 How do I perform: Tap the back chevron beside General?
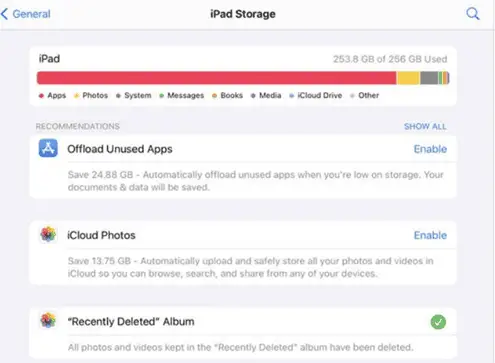(x=4, y=14)
